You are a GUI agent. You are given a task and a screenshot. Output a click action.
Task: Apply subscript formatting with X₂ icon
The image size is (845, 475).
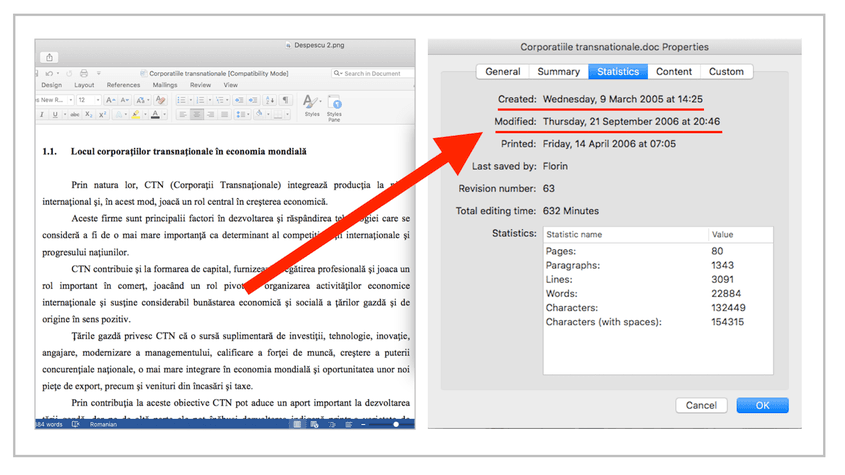coord(88,115)
